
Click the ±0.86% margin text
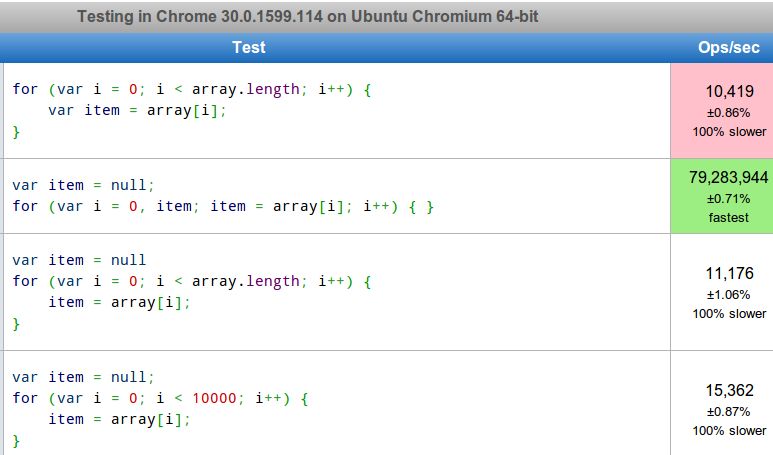pos(729,113)
